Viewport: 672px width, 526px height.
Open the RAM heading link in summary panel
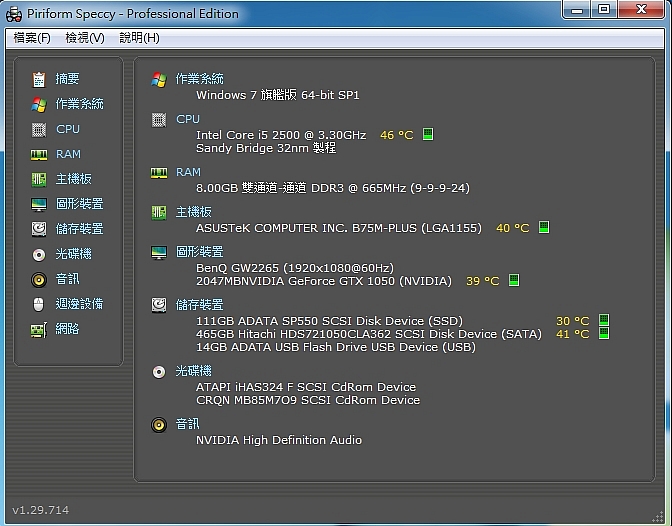tap(188, 172)
